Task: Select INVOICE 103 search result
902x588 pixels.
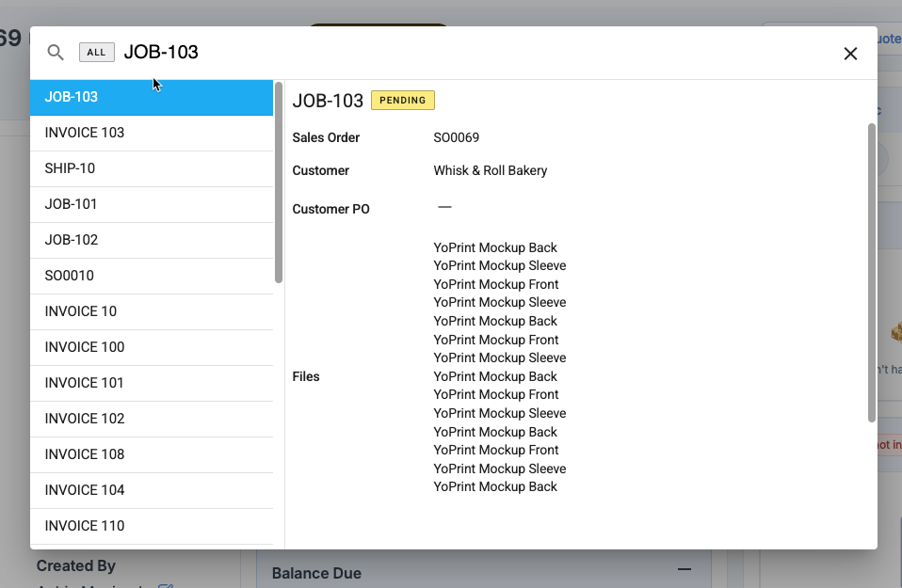Action: click(x=152, y=133)
